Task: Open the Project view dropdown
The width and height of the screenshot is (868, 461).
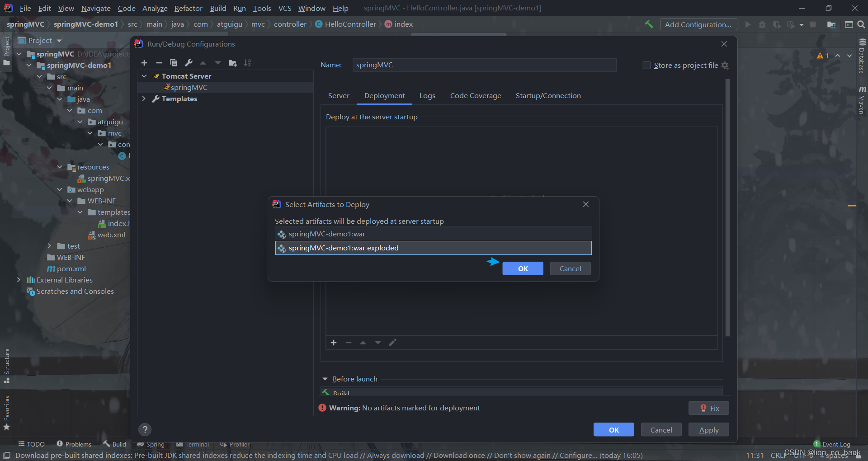Action: (x=59, y=41)
